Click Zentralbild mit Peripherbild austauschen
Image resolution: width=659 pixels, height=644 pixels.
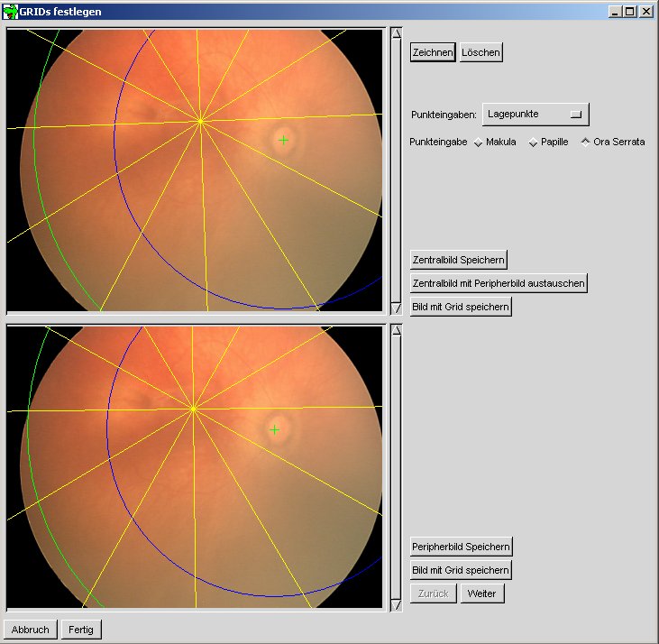point(499,283)
